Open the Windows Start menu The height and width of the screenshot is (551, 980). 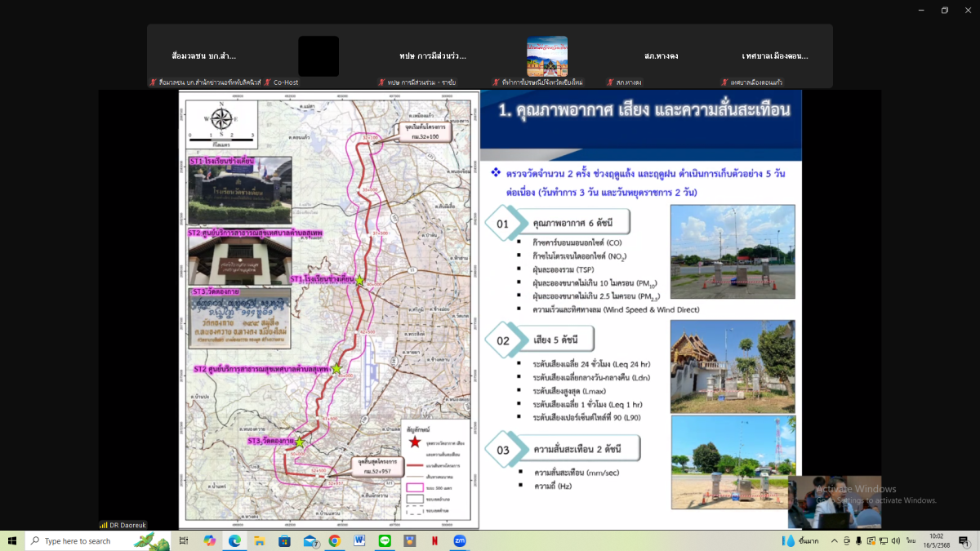tap(12, 540)
